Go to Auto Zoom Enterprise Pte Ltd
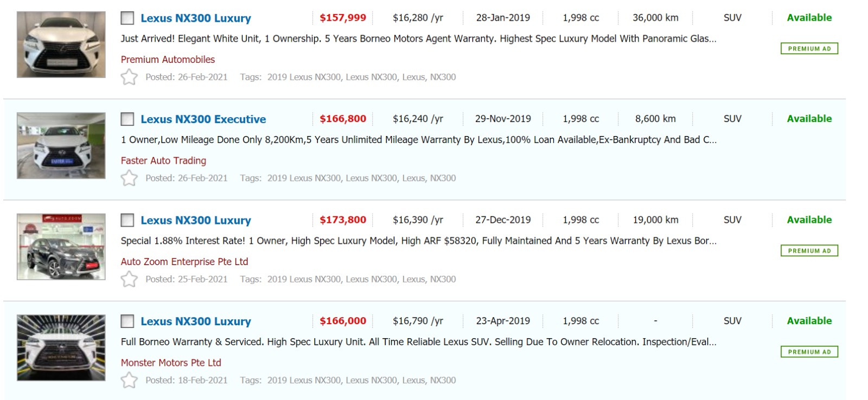The width and height of the screenshot is (868, 400). [184, 262]
